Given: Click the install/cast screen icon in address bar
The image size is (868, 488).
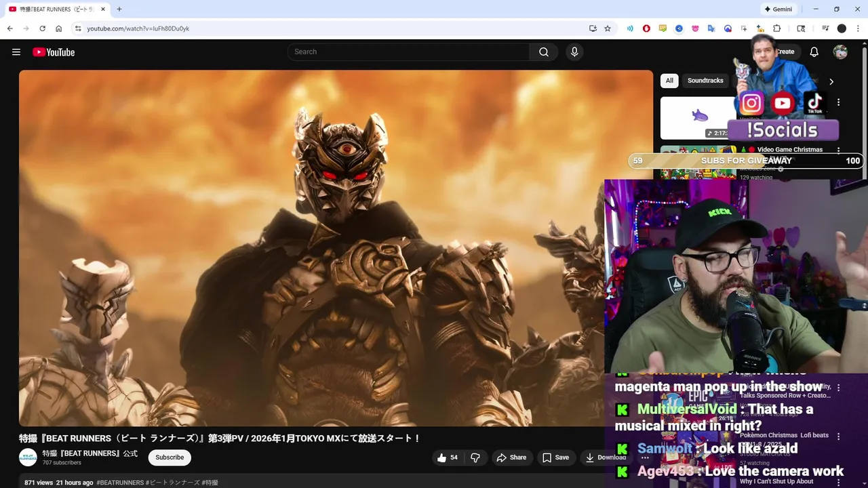Looking at the screenshot, I should pos(593,28).
